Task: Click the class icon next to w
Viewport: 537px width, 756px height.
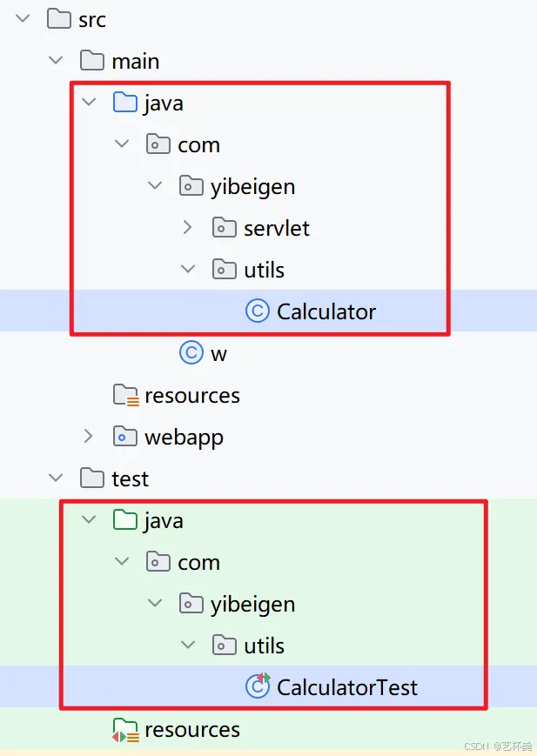Action: coord(191,352)
